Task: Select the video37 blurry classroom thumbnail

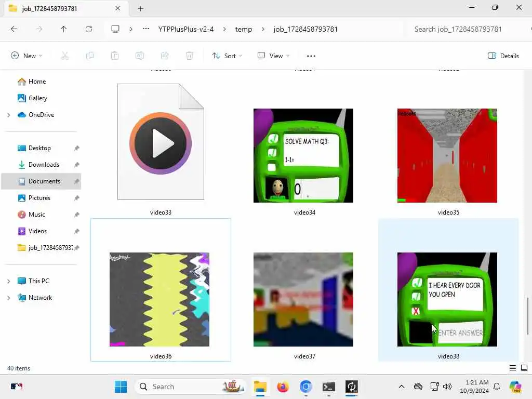Action: pyautogui.click(x=303, y=299)
